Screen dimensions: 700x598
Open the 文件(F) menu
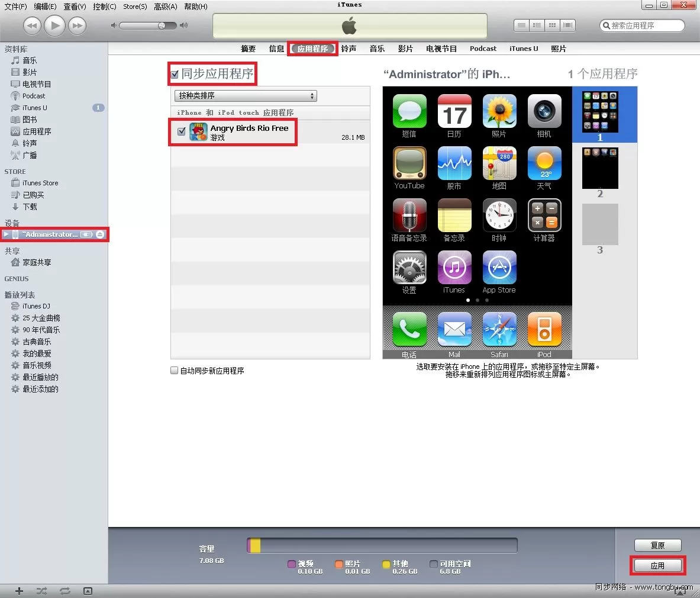15,7
